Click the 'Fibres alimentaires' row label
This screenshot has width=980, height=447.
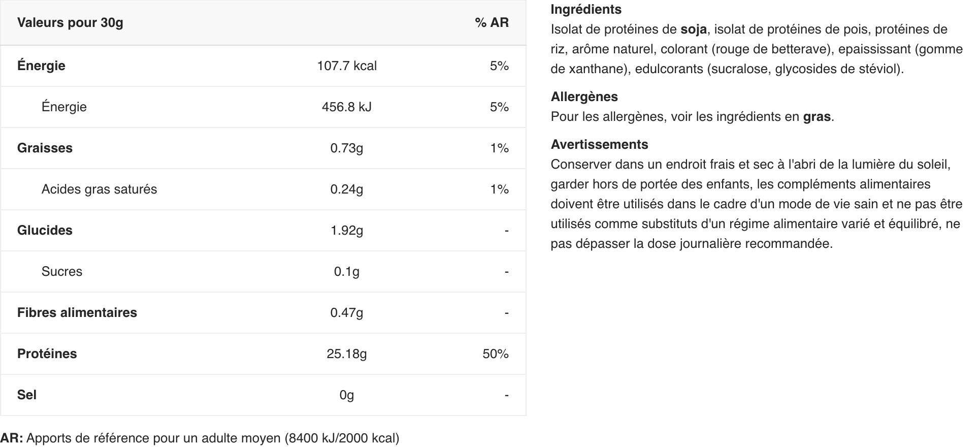click(x=77, y=312)
